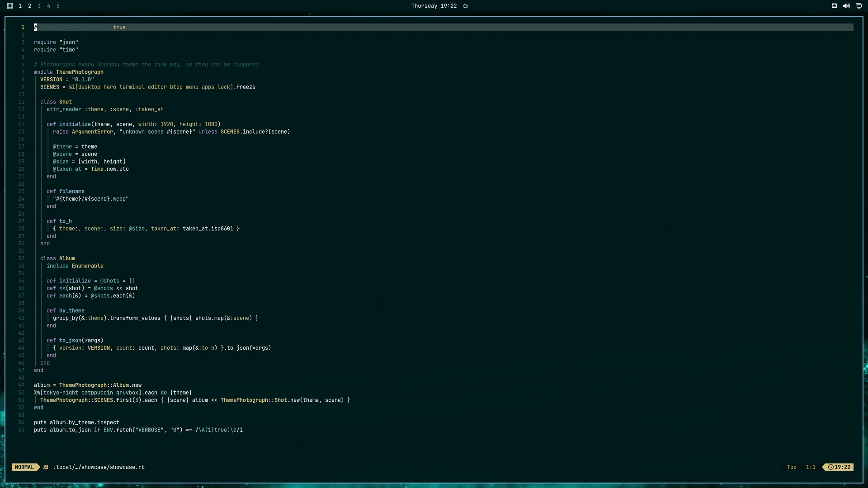
Task: Click the Thursday 19:22 clock in top bar
Action: 434,6
